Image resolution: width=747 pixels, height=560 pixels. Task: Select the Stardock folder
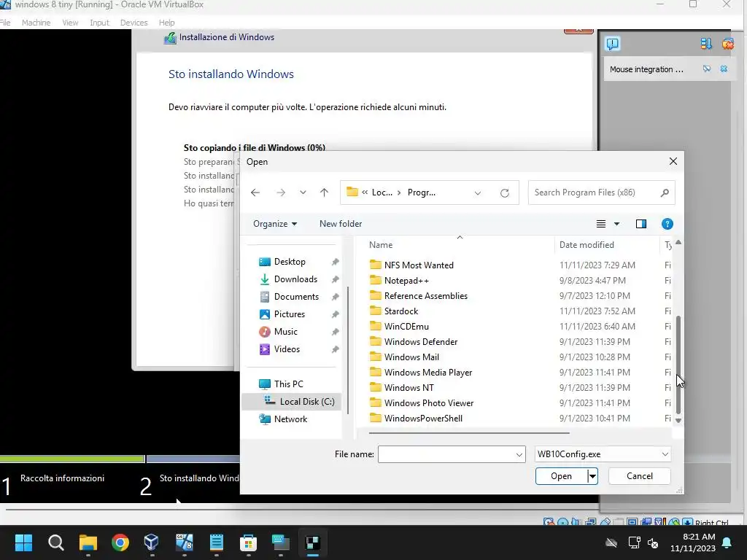(401, 311)
